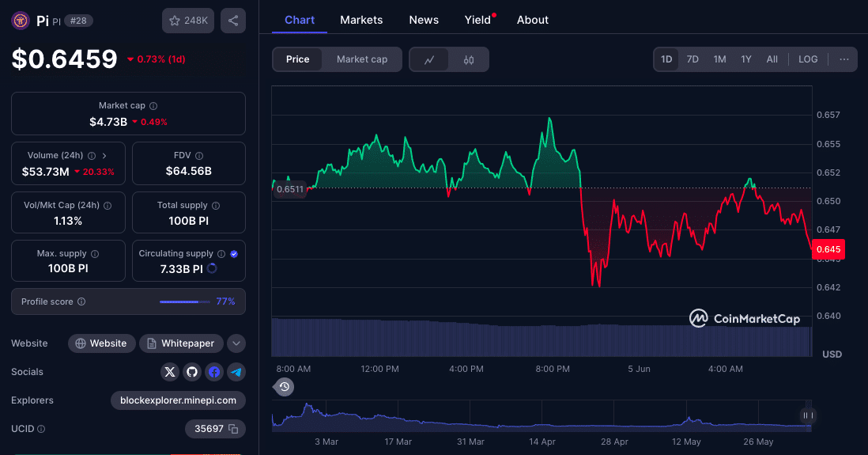The image size is (868, 455).
Task: Open the About tab
Action: coord(533,20)
